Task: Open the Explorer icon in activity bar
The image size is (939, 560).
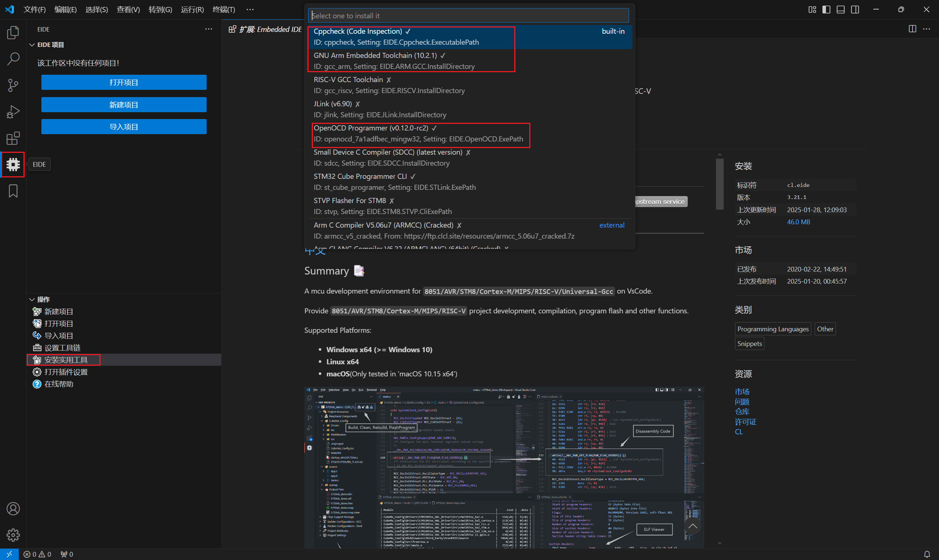Action: [x=13, y=33]
